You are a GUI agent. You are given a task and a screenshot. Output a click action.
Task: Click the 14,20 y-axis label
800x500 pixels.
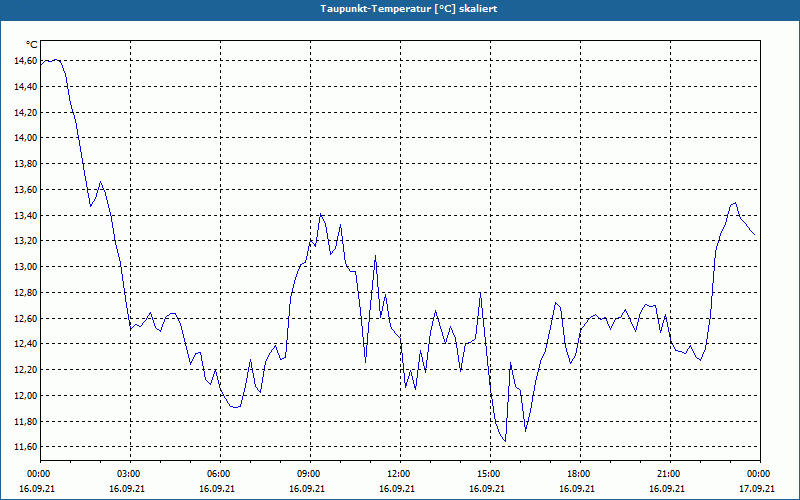[x=26, y=112]
